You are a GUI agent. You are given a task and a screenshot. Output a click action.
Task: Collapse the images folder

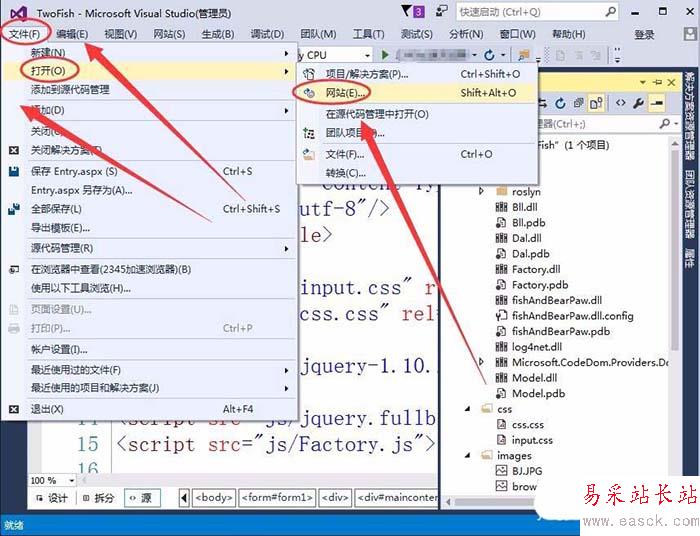[x=468, y=456]
